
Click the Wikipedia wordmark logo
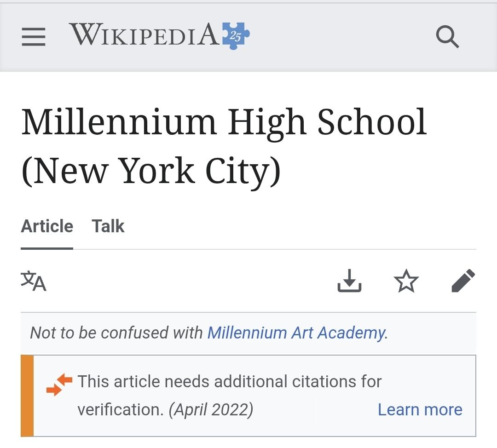[144, 35]
